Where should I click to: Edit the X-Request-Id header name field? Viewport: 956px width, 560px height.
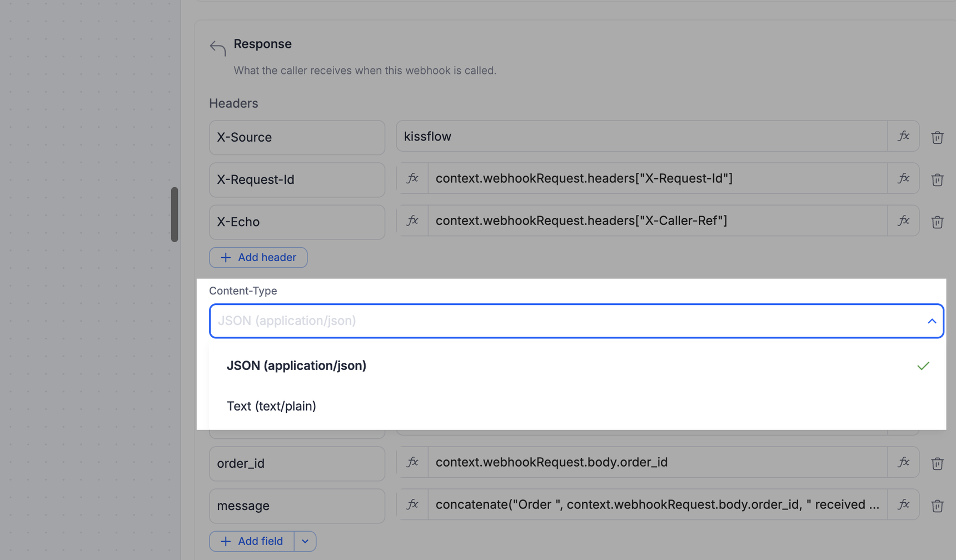297,179
